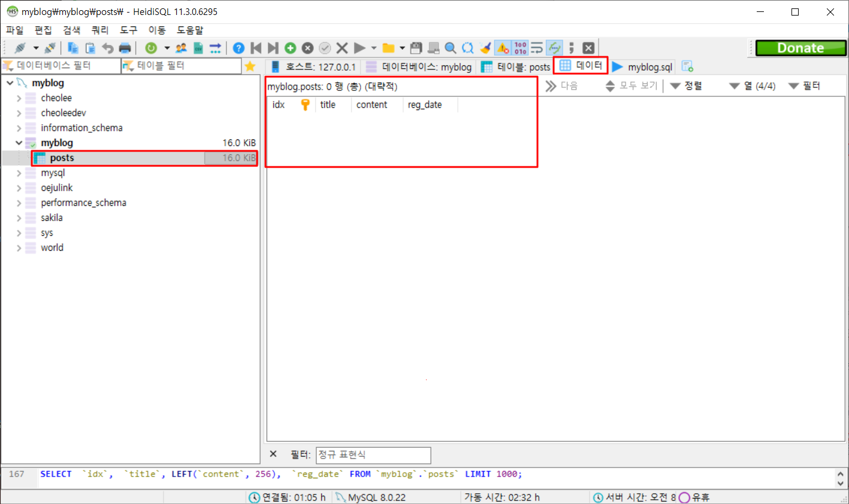
Task: Open the user manager icon
Action: [x=181, y=48]
